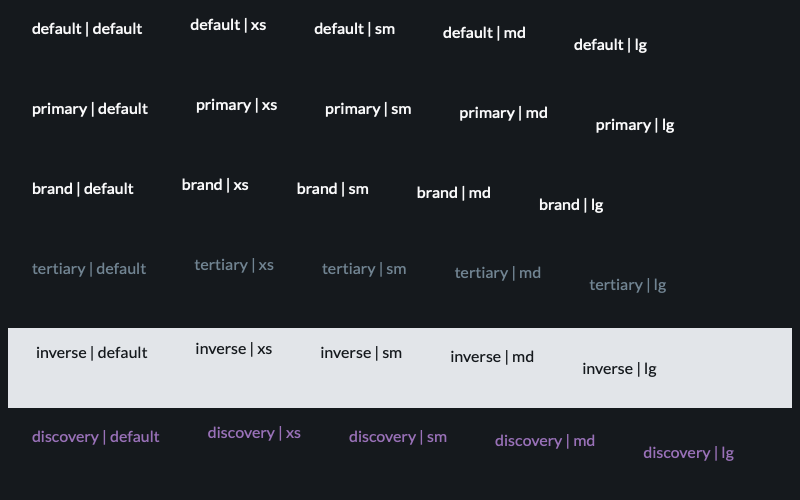
Task: Select the 'brand | lg' link
Action: click(x=571, y=205)
